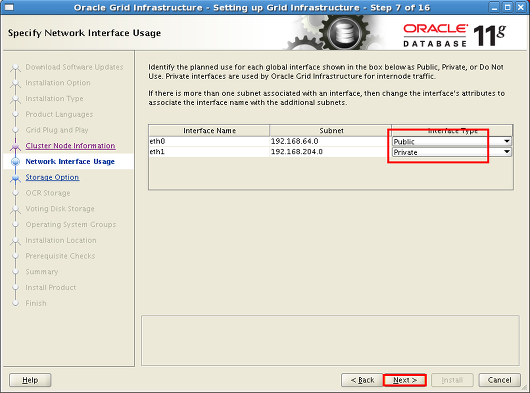Image resolution: width=530 pixels, height=393 pixels.
Task: Click the Network Interface Usage step marker
Action: (15, 162)
